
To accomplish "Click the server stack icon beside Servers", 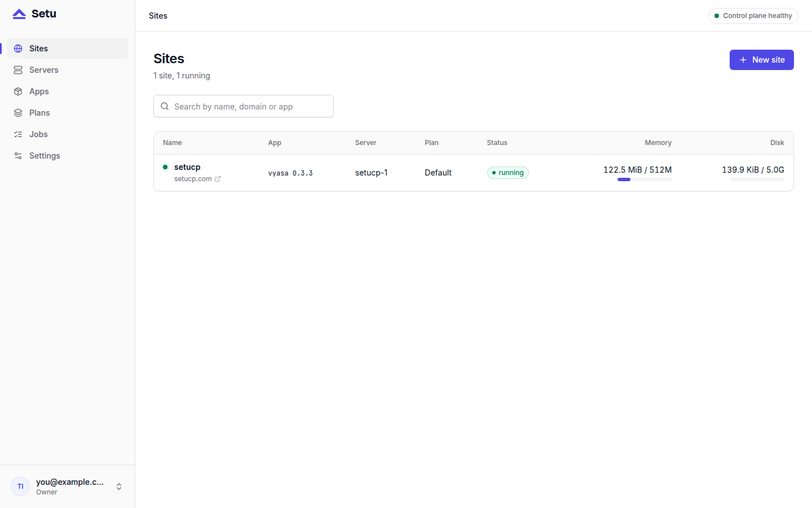I will click(18, 70).
